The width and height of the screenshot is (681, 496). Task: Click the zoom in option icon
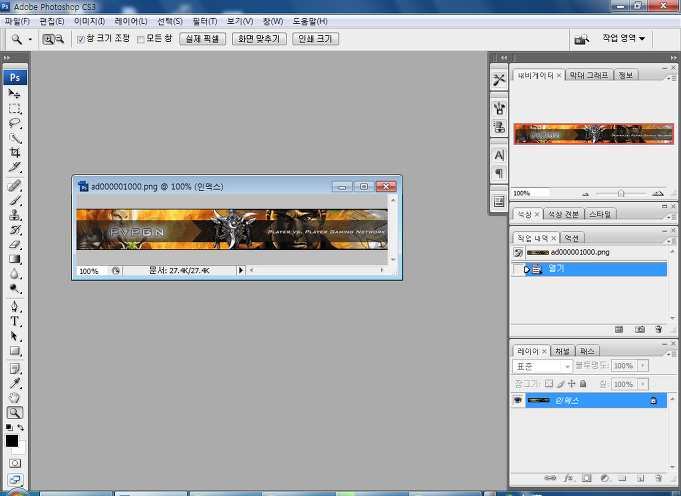(48, 39)
